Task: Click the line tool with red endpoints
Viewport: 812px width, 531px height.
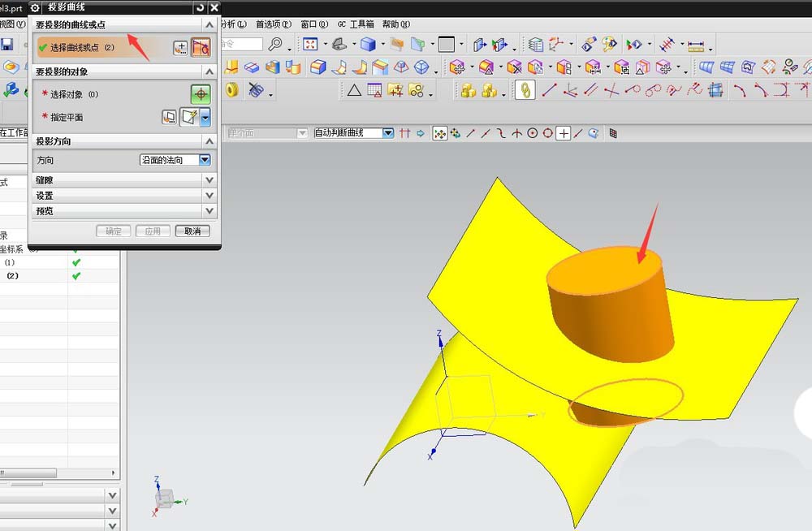Action: 550,90
